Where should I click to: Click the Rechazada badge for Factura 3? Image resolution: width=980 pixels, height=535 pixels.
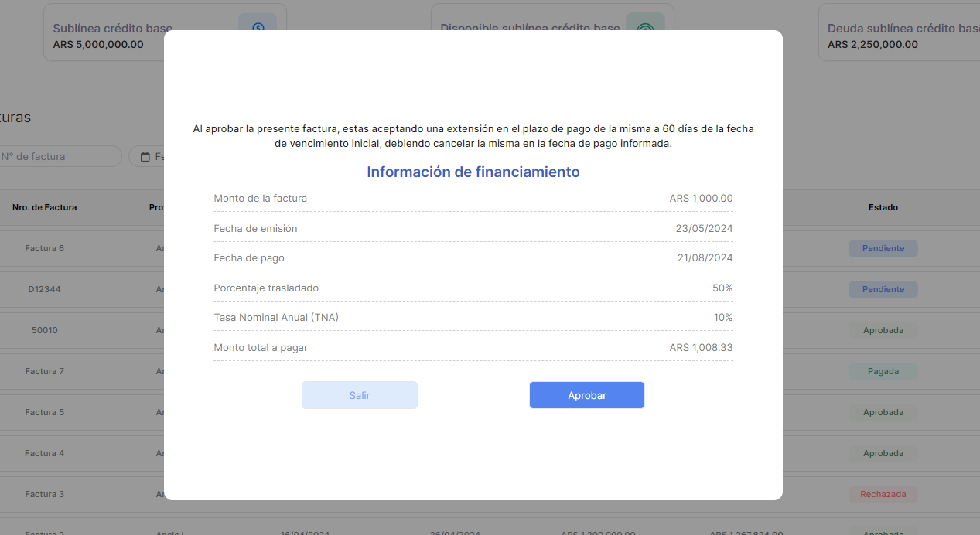click(883, 494)
